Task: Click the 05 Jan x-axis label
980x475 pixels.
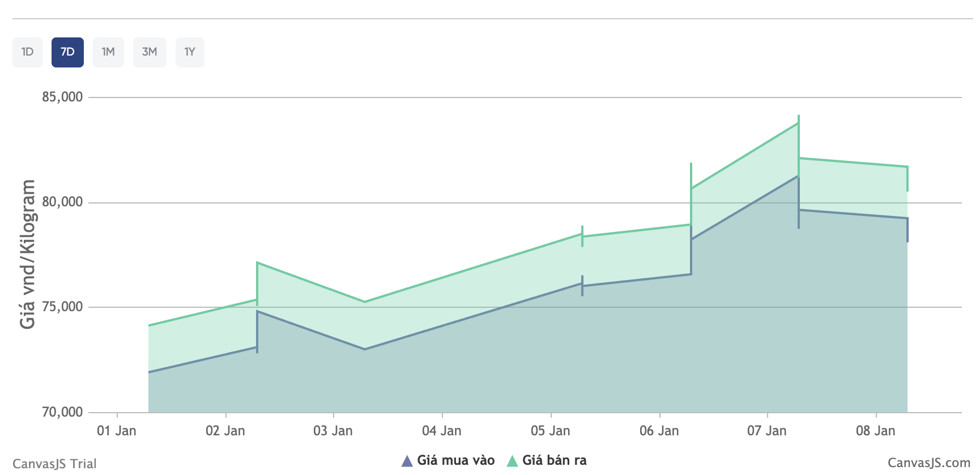Action: coord(550,431)
